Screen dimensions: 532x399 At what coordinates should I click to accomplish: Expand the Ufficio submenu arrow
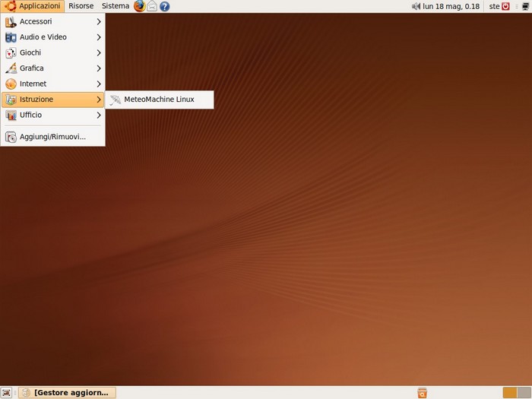pos(99,116)
